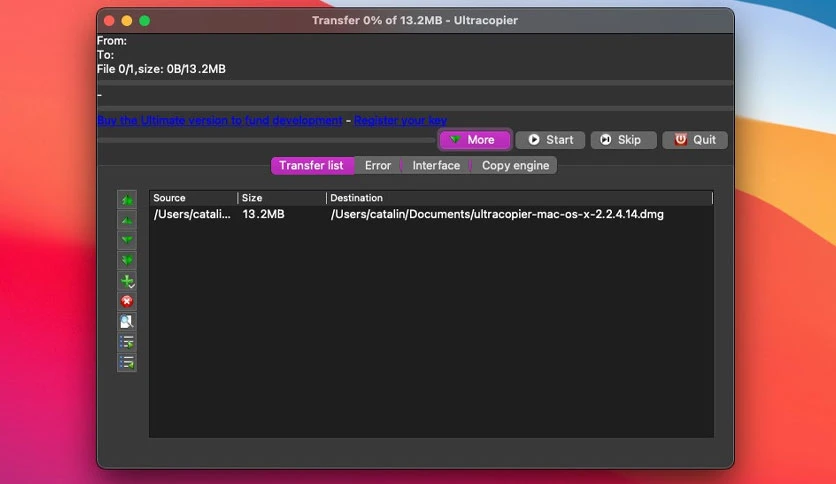Click the slider bar beside the More button
Viewport: 836px width, 484px height.
267,140
